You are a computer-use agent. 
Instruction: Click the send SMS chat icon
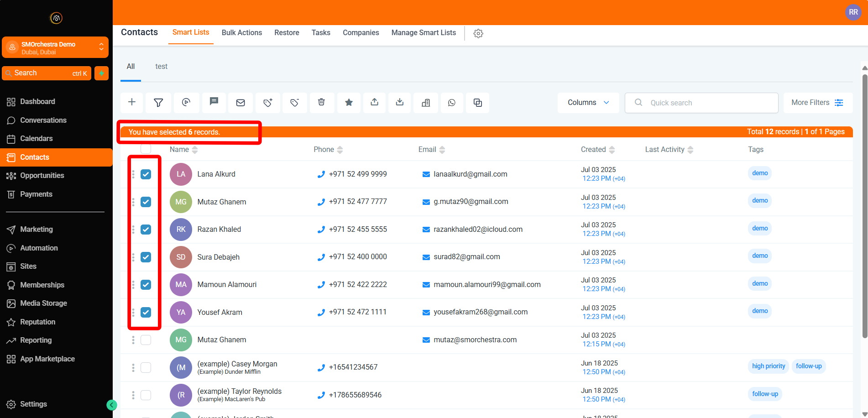pyautogui.click(x=214, y=102)
